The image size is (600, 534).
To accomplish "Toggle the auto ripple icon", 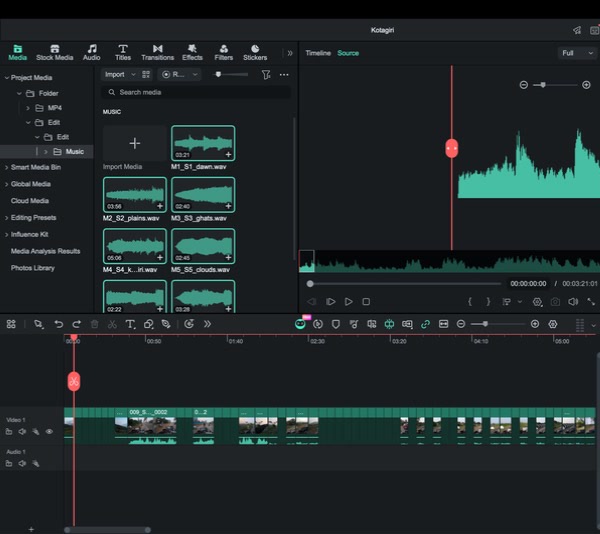I will pyautogui.click(x=390, y=324).
